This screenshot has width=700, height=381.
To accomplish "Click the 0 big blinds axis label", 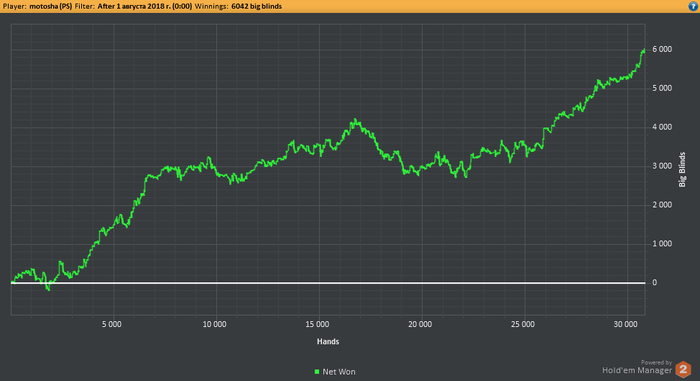I will click(654, 282).
